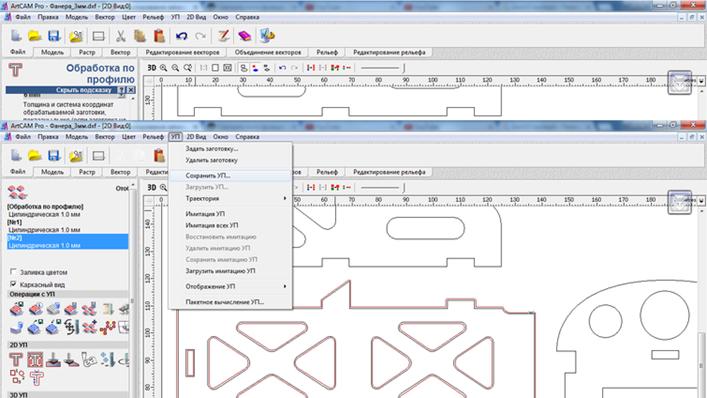The image size is (707, 398).
Task: Open Notes pencil icon in background window
Action: point(224,36)
